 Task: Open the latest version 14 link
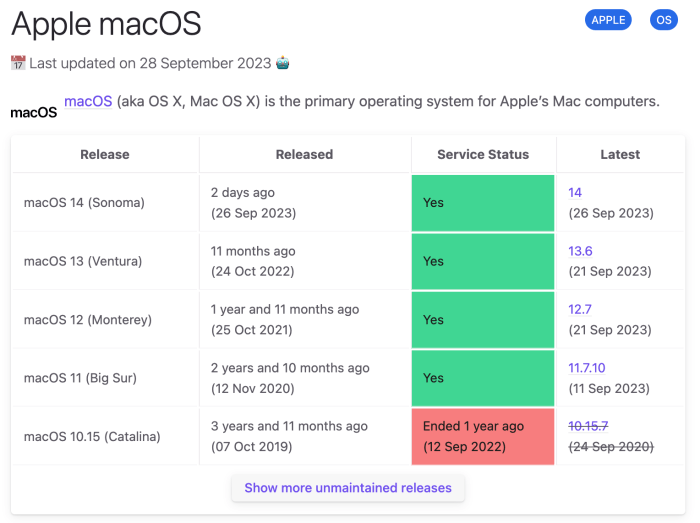tap(575, 192)
